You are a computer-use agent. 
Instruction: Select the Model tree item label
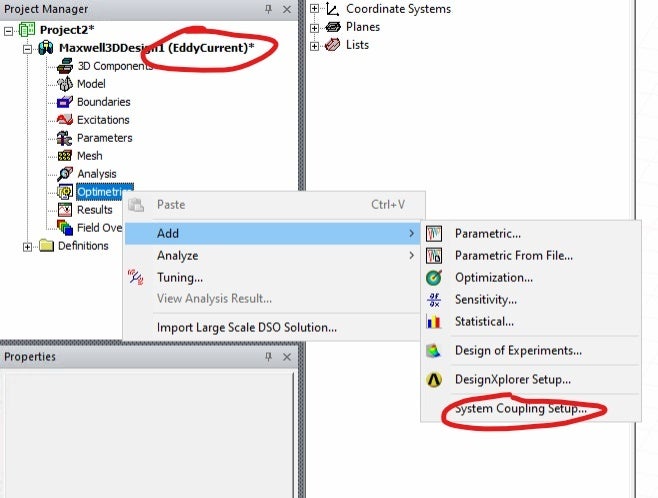(x=91, y=84)
